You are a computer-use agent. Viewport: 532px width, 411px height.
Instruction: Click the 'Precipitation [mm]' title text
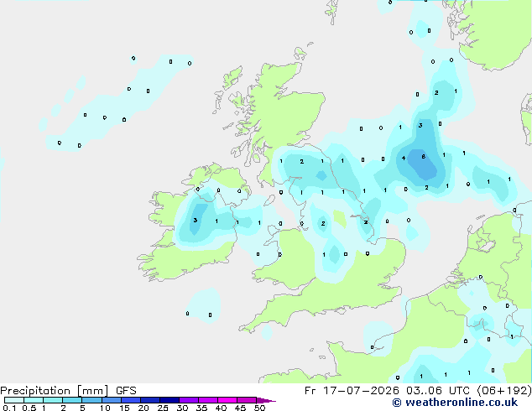(x=55, y=391)
